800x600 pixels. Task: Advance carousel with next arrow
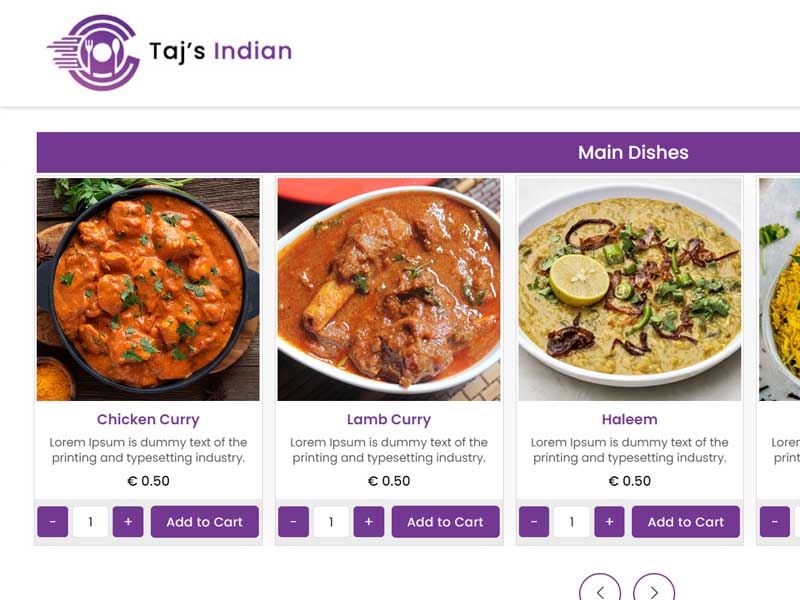[x=654, y=587]
